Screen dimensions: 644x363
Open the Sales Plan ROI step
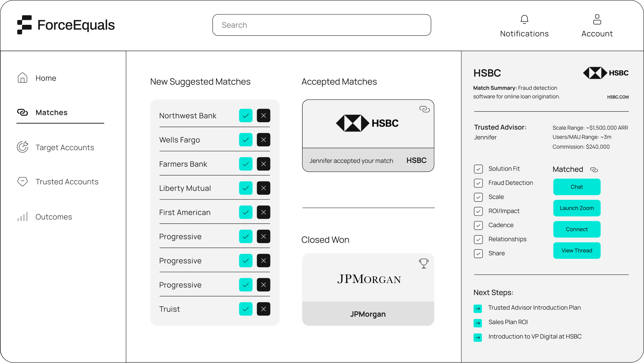coord(508,322)
